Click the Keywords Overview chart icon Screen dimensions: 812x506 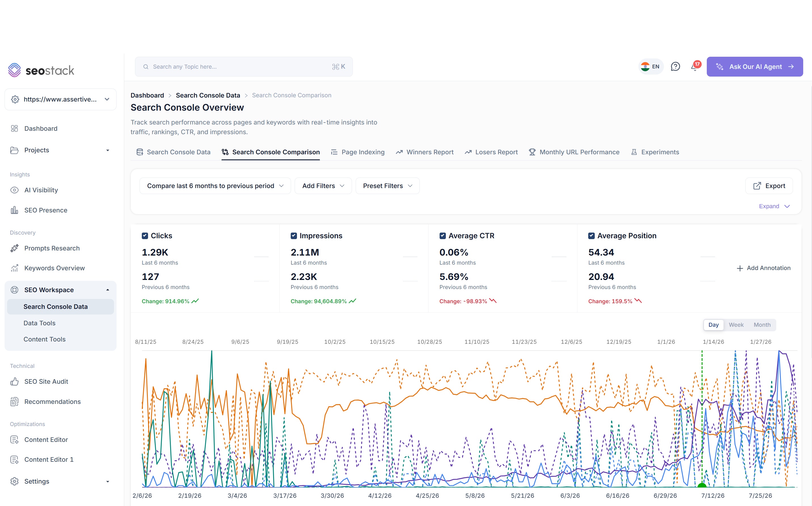pos(14,268)
